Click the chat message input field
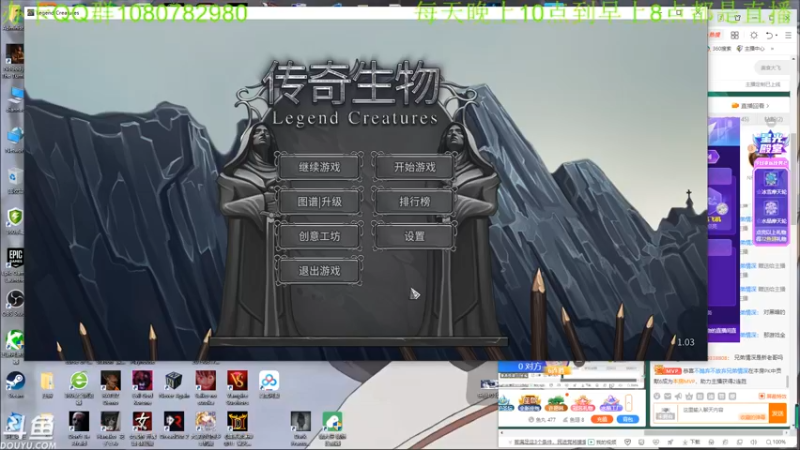The image size is (800, 450). 722,413
